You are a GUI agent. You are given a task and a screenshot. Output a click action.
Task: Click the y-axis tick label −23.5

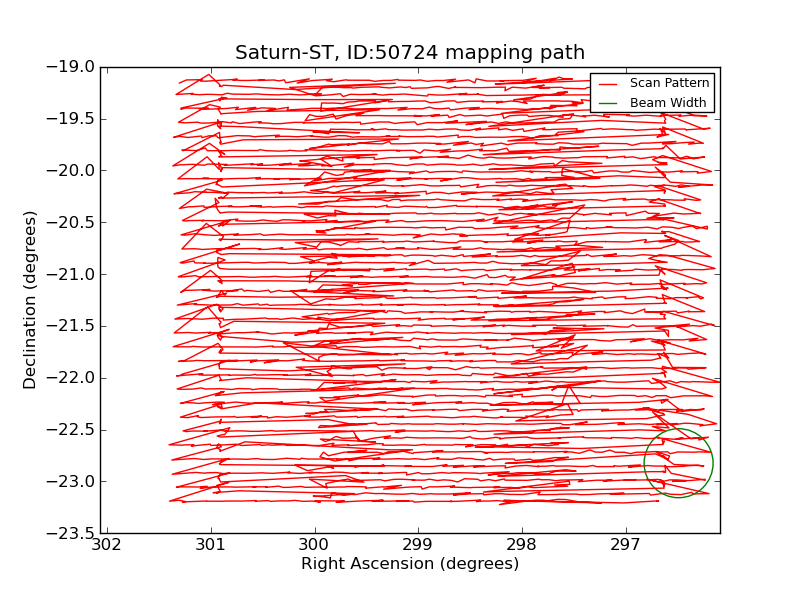tap(70, 533)
